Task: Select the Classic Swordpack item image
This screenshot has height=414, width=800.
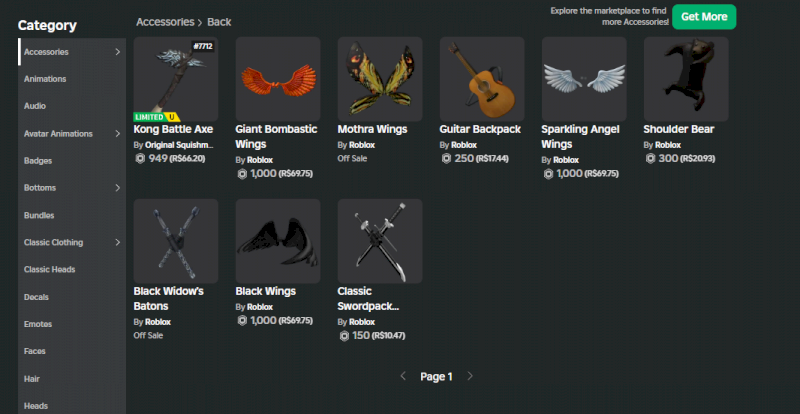Action: click(x=380, y=241)
